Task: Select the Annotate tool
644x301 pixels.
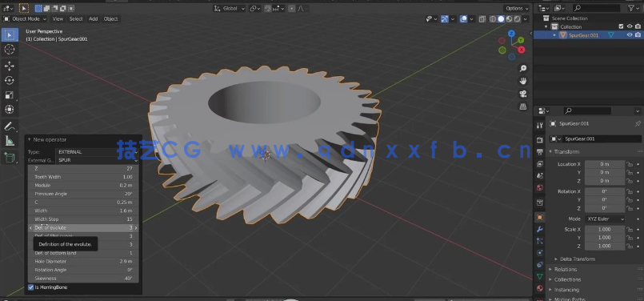Action: click(x=9, y=126)
